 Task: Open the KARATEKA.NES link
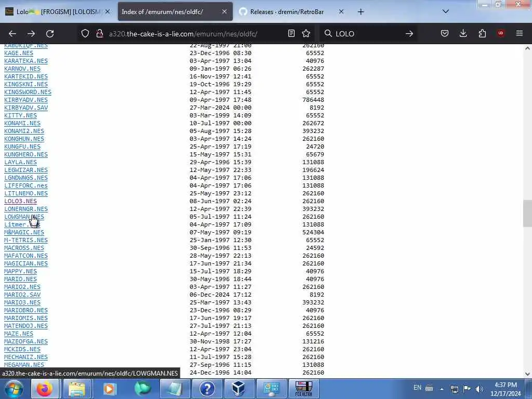tap(26, 61)
